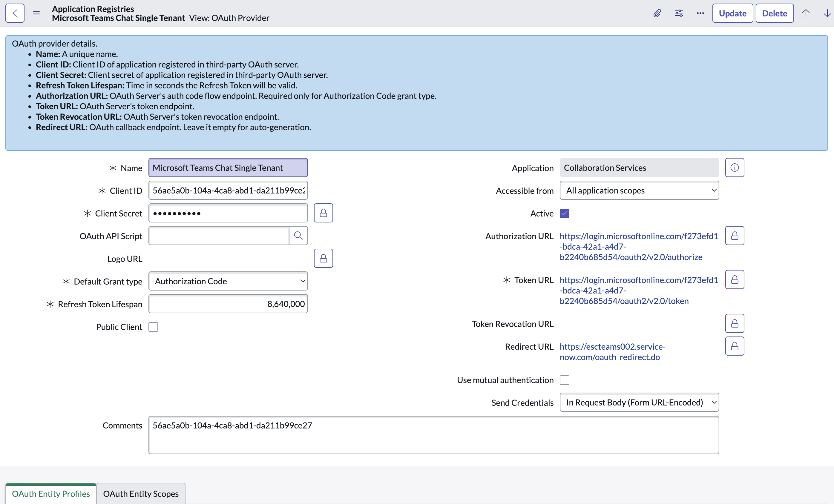Open the Default Grant type dropdown
834x504 pixels.
(x=228, y=281)
